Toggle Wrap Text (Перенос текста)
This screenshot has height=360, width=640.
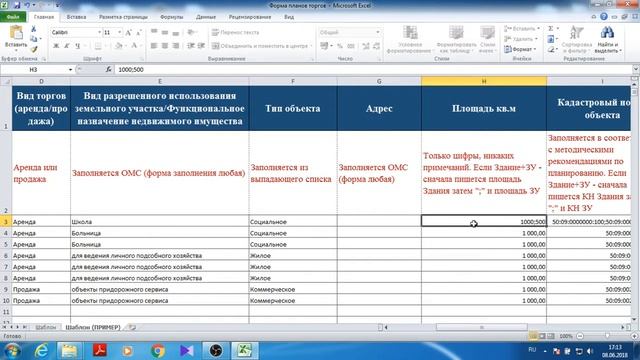coord(236,32)
